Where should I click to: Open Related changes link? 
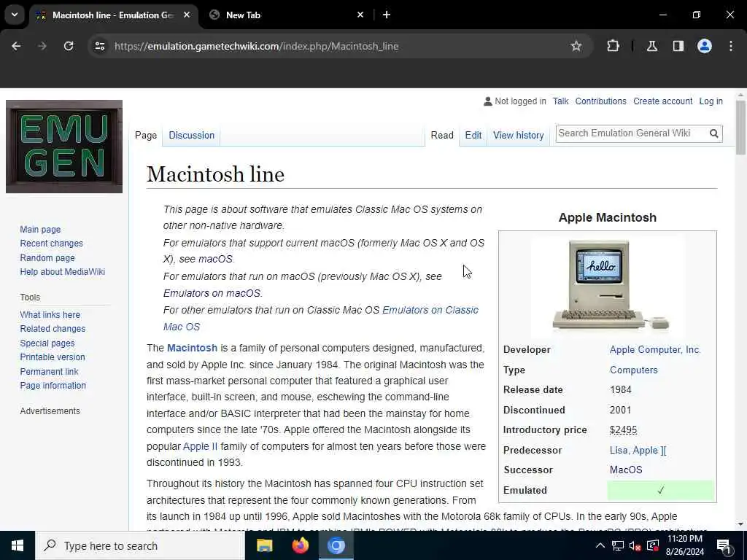pyautogui.click(x=53, y=329)
